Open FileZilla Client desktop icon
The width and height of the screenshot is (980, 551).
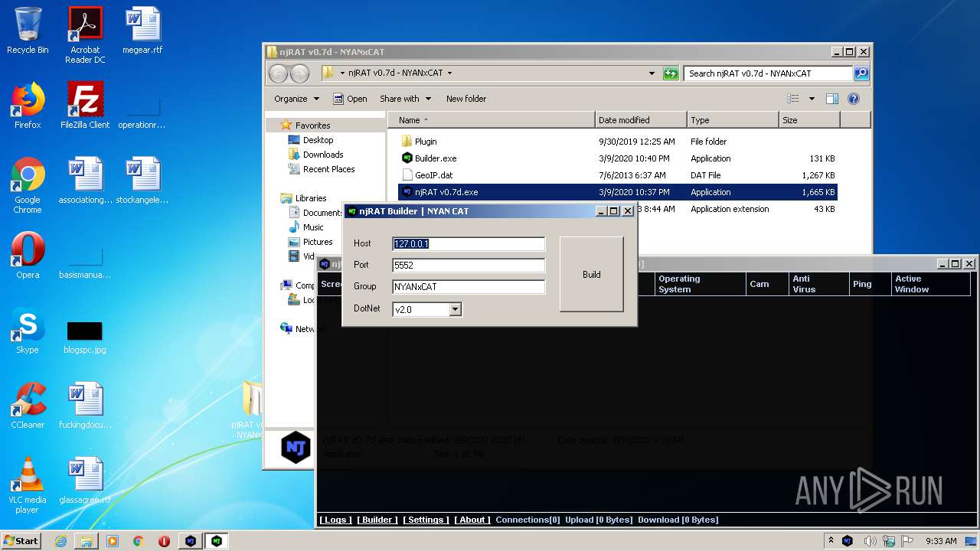85,106
